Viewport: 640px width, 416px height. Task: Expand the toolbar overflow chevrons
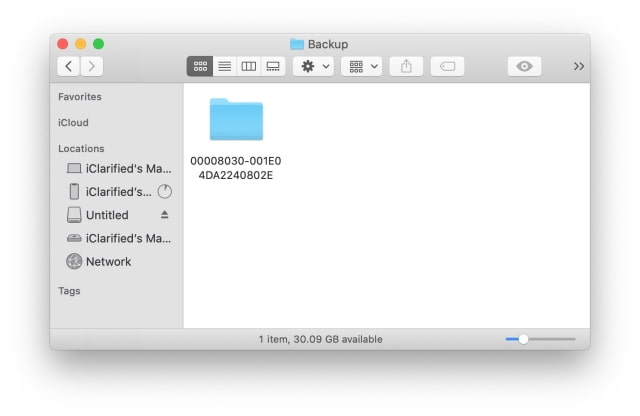coord(579,66)
